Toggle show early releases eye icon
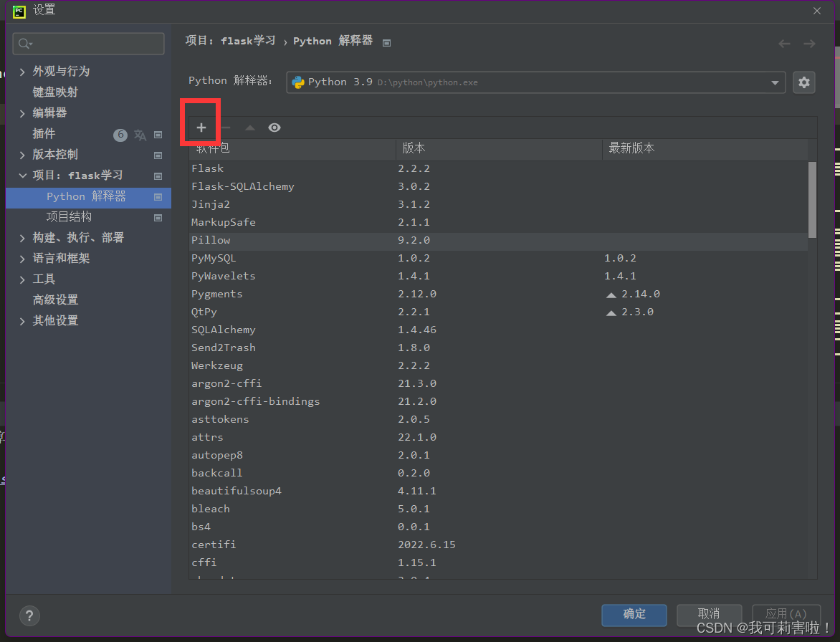The height and width of the screenshot is (642, 840). (275, 128)
